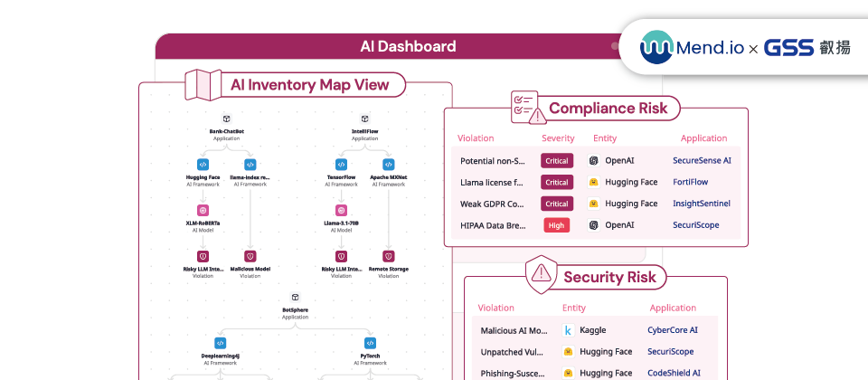Open the SecureSense AI application link
Screen dimensions: 868x380
702,161
